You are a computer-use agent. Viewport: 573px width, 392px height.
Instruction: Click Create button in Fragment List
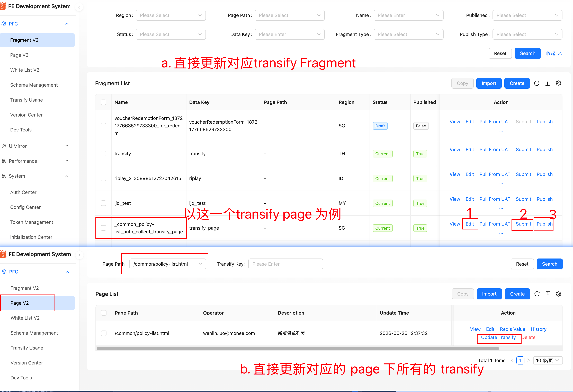point(517,83)
